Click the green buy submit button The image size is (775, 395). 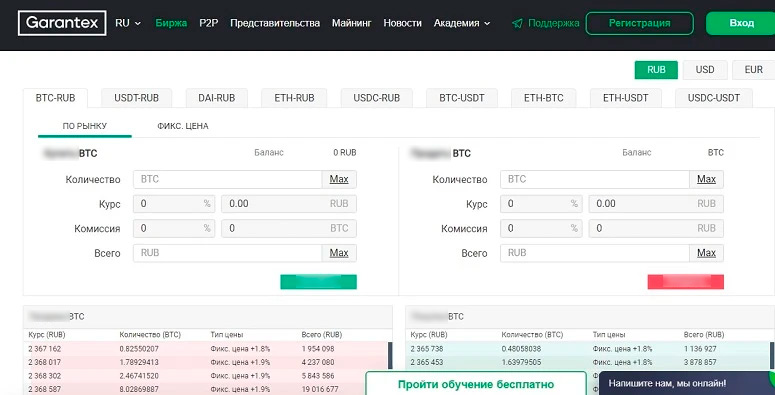tap(318, 282)
